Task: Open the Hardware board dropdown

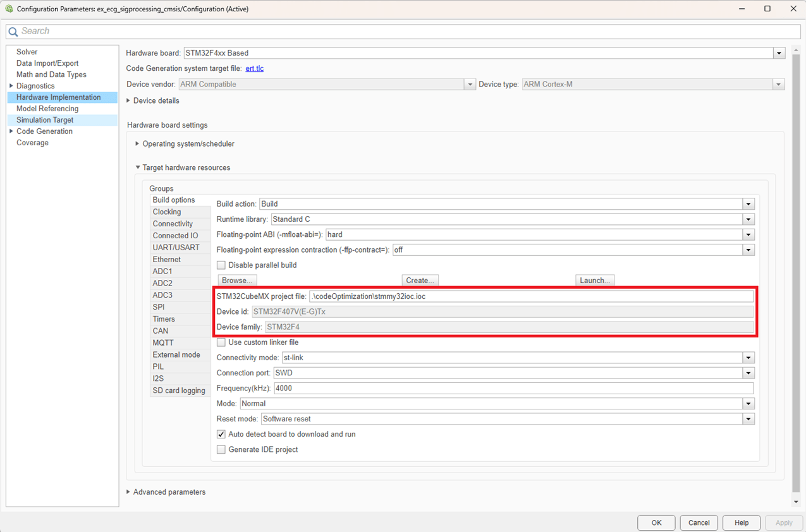Action: pos(779,53)
